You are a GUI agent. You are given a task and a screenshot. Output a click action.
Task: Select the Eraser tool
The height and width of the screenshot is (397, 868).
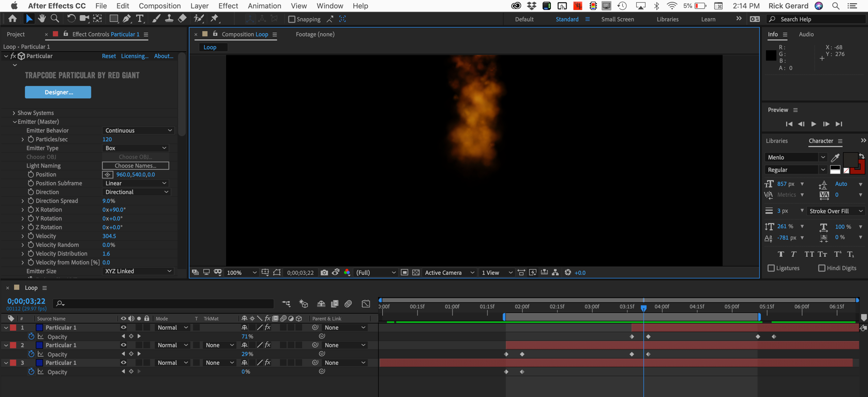click(x=182, y=19)
